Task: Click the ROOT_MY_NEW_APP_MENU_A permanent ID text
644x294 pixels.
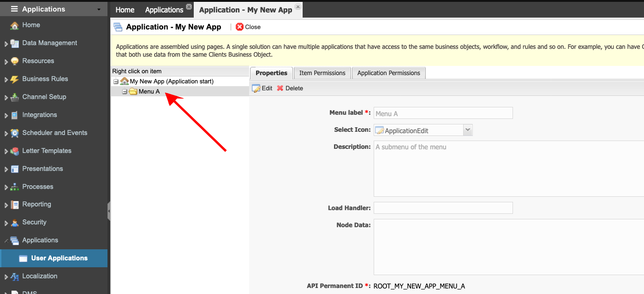Action: [419, 286]
